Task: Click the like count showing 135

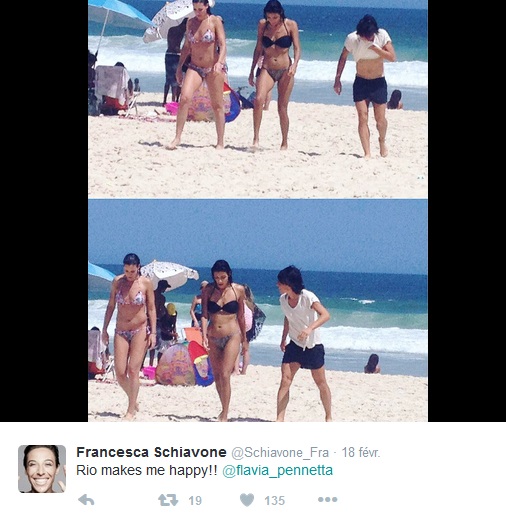Action: click(274, 500)
